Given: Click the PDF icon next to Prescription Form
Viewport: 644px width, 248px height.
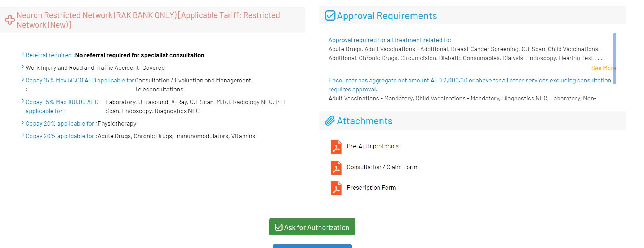Looking at the screenshot, I should coord(336,188).
